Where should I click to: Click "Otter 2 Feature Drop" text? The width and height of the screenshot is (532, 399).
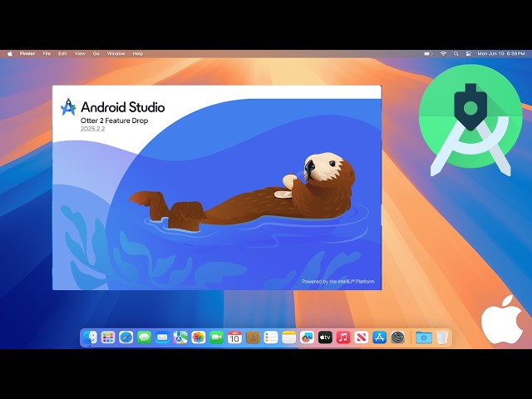[115, 121]
